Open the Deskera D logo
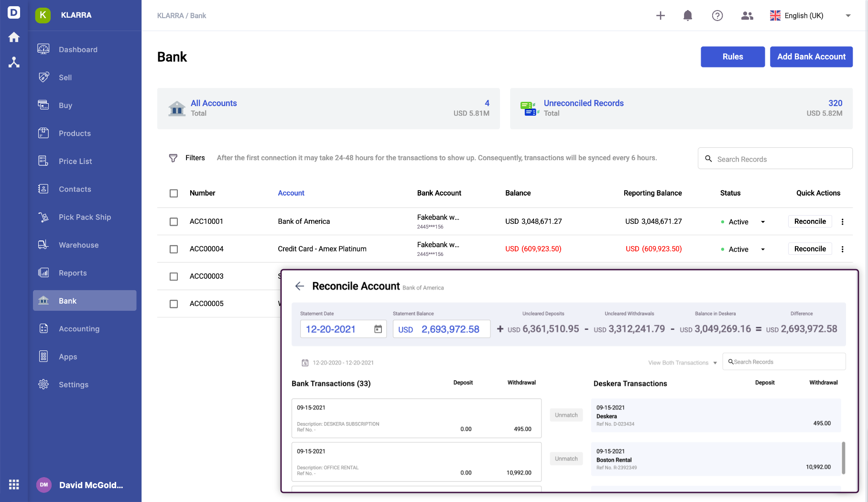Screen dimensions: 868x502 (14, 12)
